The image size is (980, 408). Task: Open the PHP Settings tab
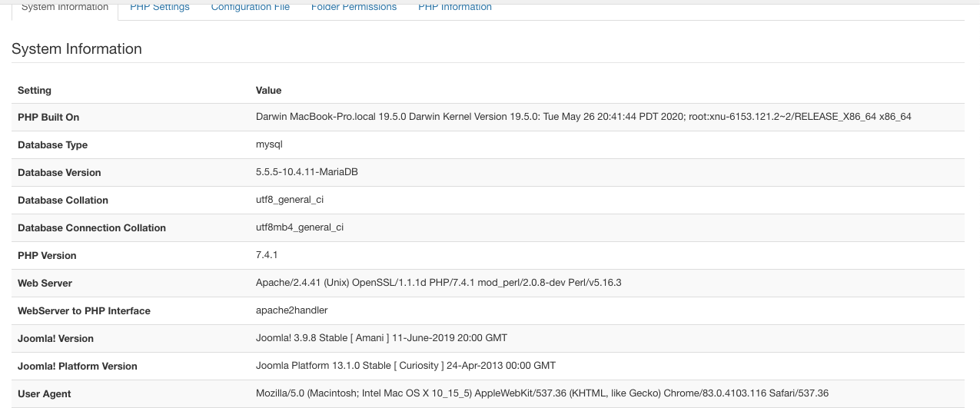click(x=160, y=8)
